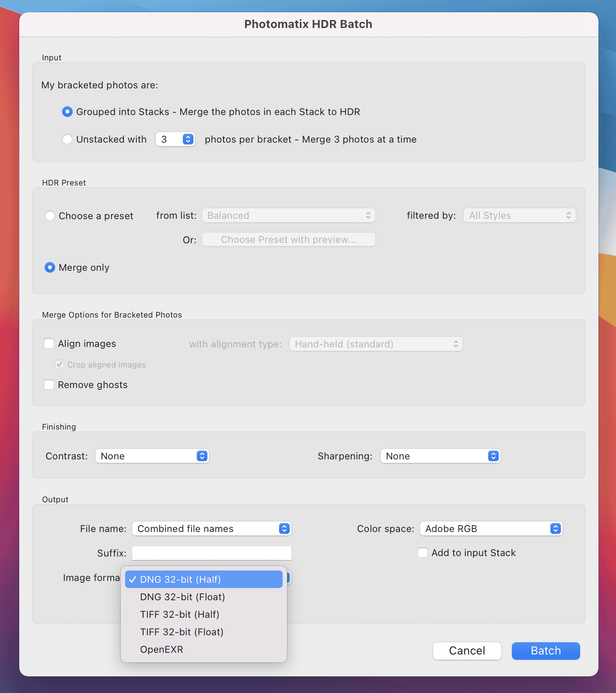The image size is (616, 693).
Task: Select Choose a preset radio button
Action: pos(50,216)
